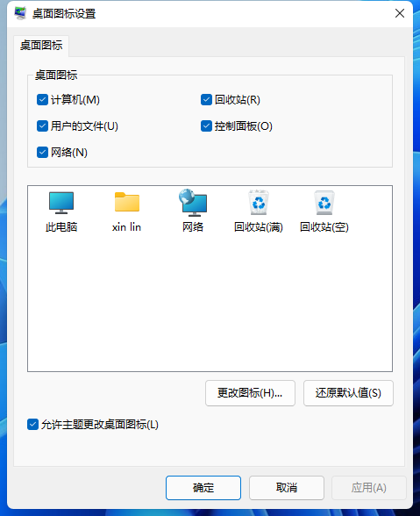Select the xin lin user folder icon

[x=127, y=202]
